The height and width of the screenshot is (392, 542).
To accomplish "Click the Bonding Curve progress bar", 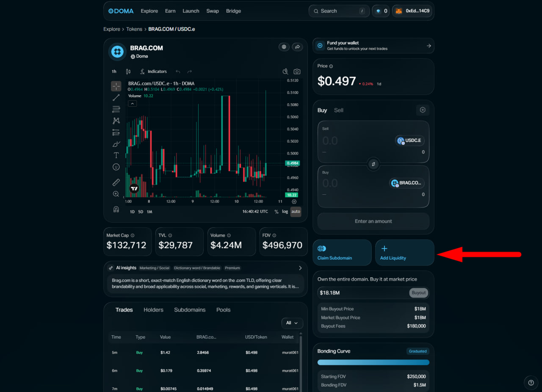I will [373, 362].
